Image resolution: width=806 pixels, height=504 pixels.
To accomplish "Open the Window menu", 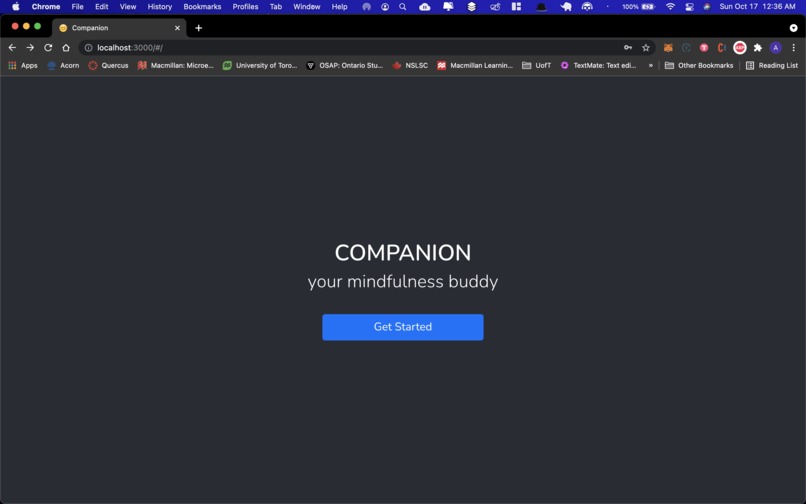I will (x=306, y=7).
